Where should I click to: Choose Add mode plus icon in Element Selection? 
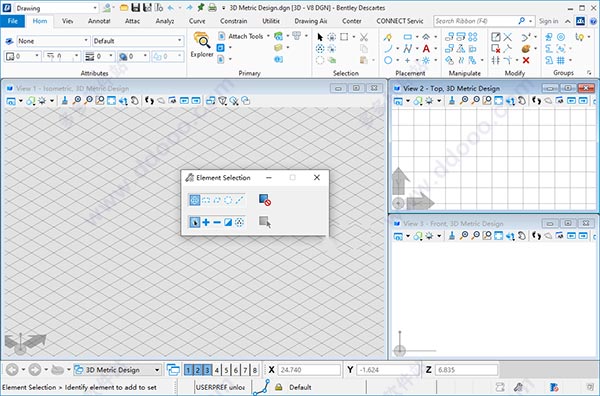coord(206,222)
